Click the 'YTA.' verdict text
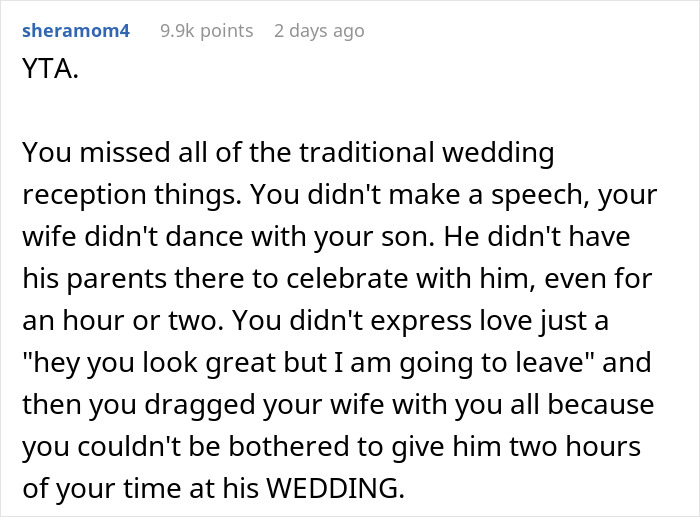 pos(46,71)
